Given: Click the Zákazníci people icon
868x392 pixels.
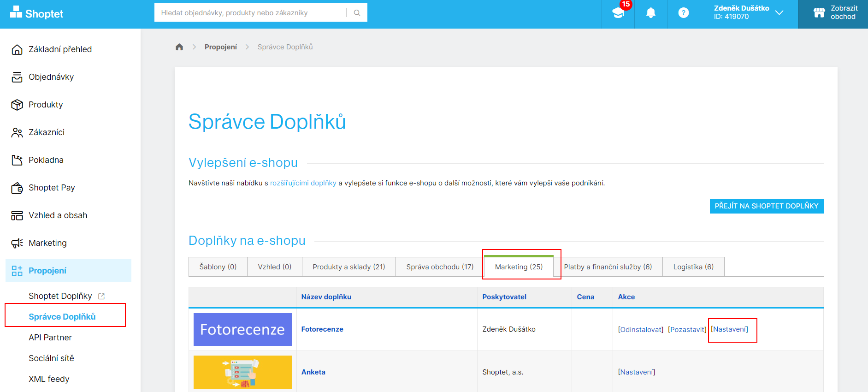Looking at the screenshot, I should point(17,132).
